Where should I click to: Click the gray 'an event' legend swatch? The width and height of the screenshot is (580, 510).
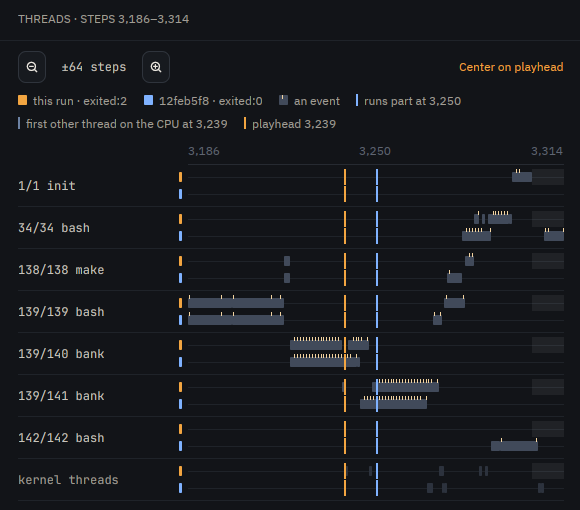tap(283, 100)
